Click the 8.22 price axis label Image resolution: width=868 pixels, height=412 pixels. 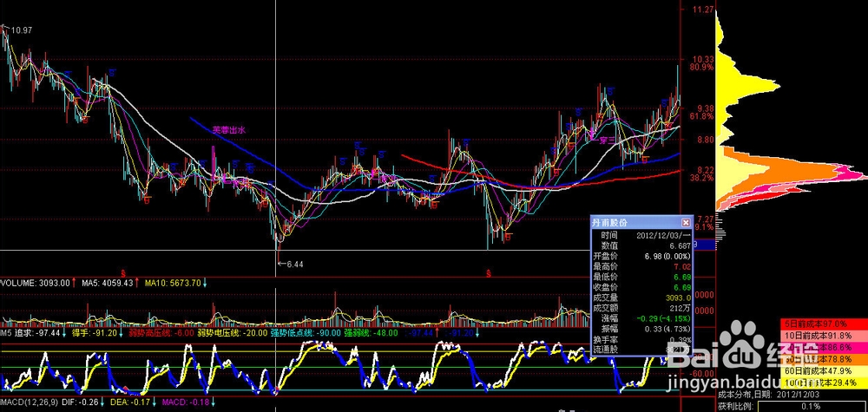coord(703,170)
